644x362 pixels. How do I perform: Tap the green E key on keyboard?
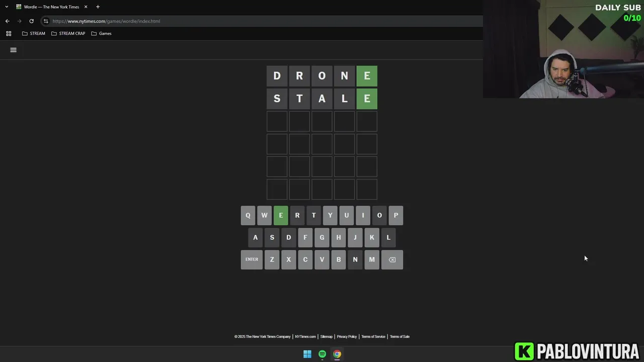tap(281, 215)
